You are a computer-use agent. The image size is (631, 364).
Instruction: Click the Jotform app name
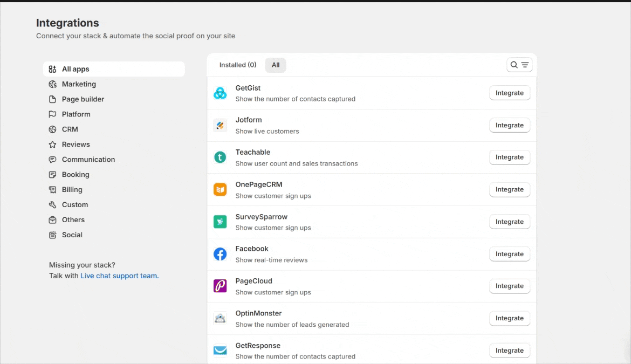pyautogui.click(x=248, y=120)
